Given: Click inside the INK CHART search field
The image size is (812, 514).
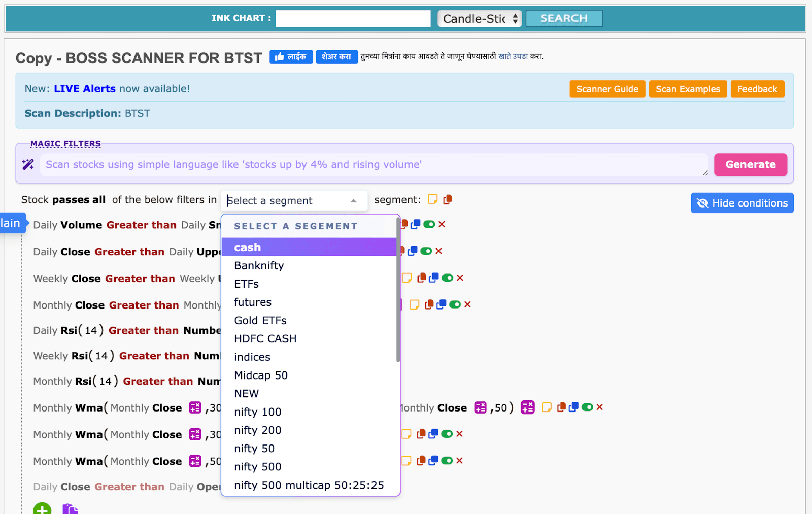Looking at the screenshot, I should click(x=353, y=18).
